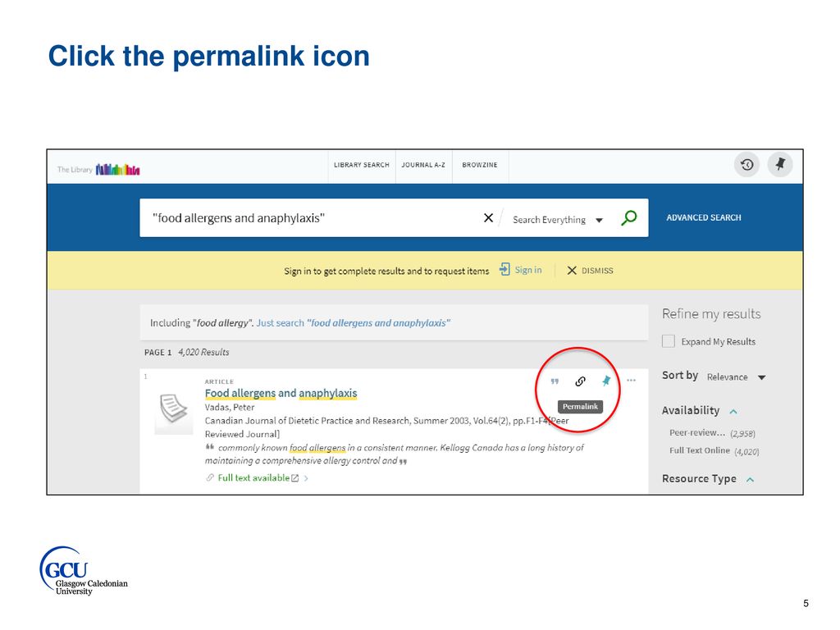Open search history icon in header

coord(746,165)
